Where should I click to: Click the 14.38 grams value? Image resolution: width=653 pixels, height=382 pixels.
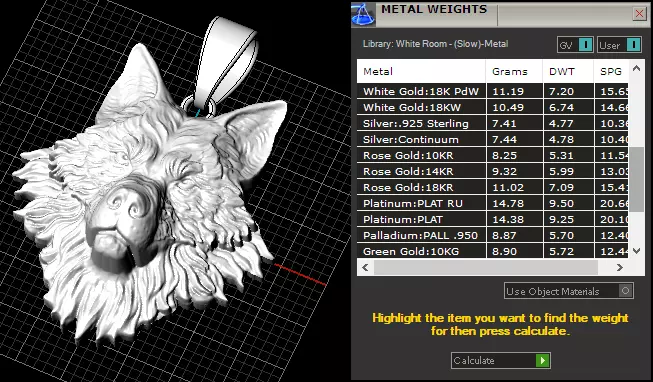(x=508, y=219)
